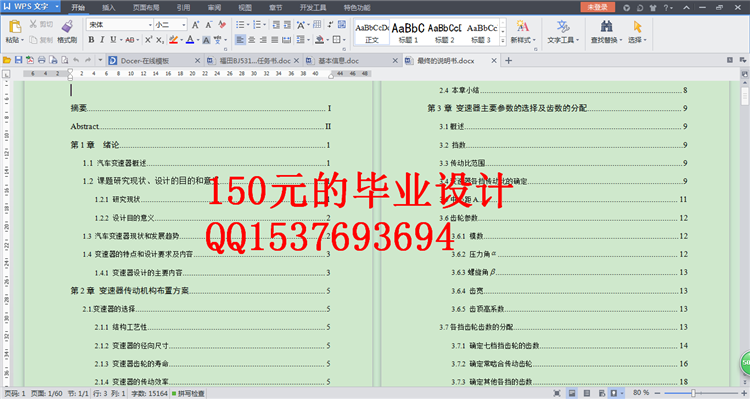The image size is (750, 399).
Task: Toggle Subscript formatting
Action: click(160, 40)
